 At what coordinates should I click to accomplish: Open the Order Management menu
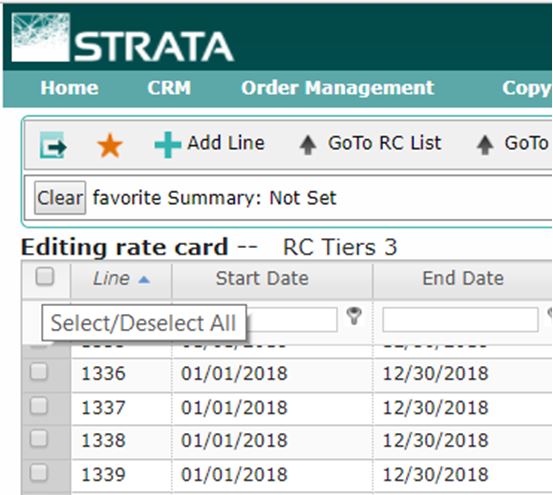click(338, 88)
